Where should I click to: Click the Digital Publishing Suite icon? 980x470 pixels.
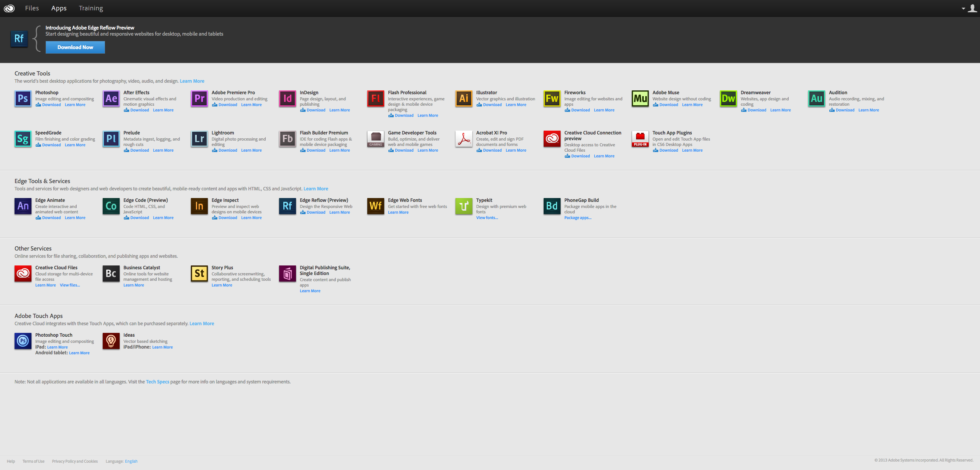(x=288, y=274)
